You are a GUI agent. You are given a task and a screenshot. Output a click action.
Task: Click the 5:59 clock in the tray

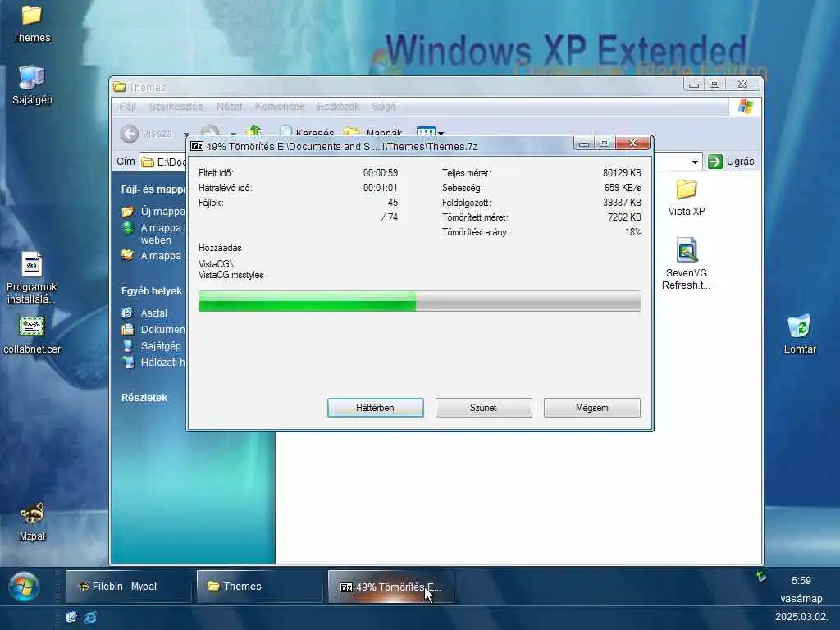pos(801,580)
